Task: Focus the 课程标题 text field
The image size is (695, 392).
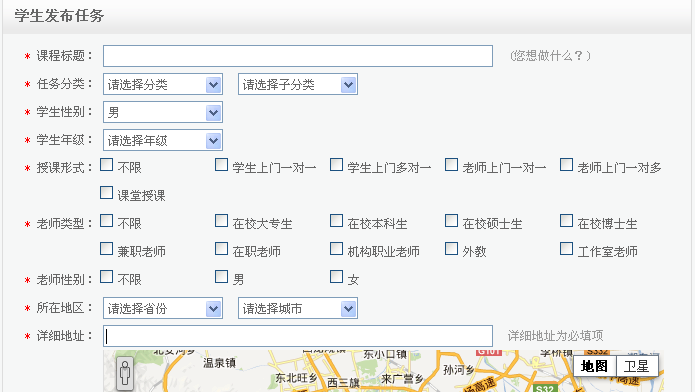Action: point(298,56)
